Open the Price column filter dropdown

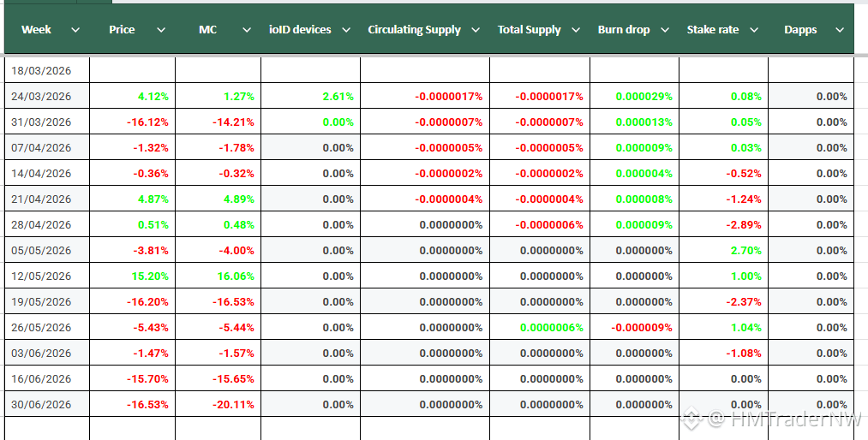click(161, 30)
